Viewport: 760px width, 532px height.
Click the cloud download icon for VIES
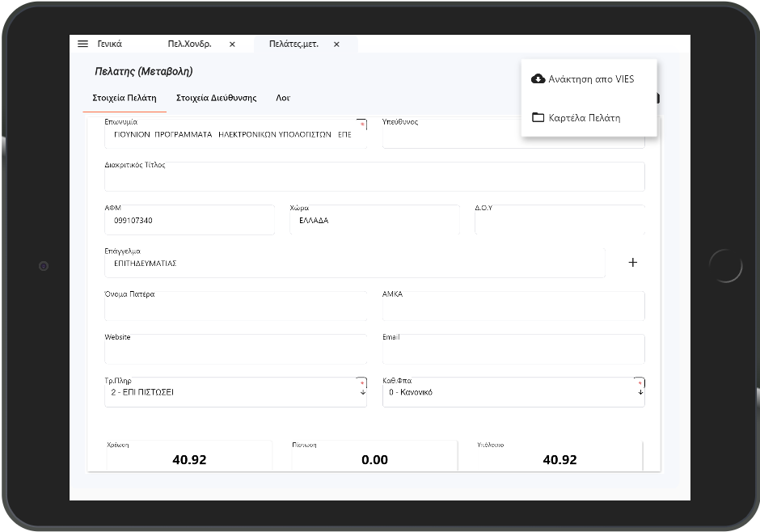[x=538, y=79]
